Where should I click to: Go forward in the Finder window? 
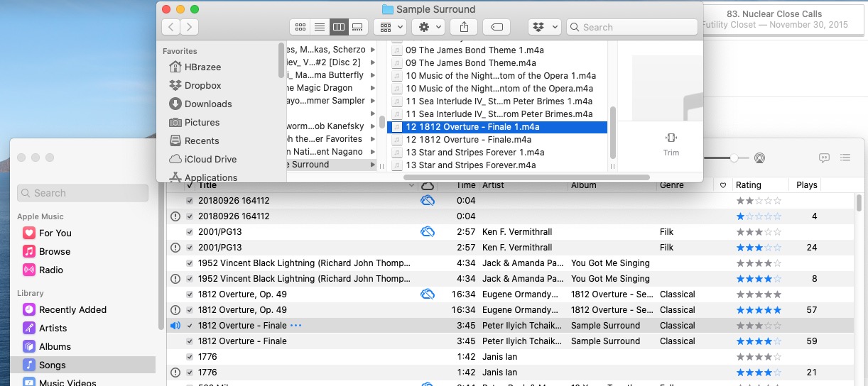pos(189,27)
